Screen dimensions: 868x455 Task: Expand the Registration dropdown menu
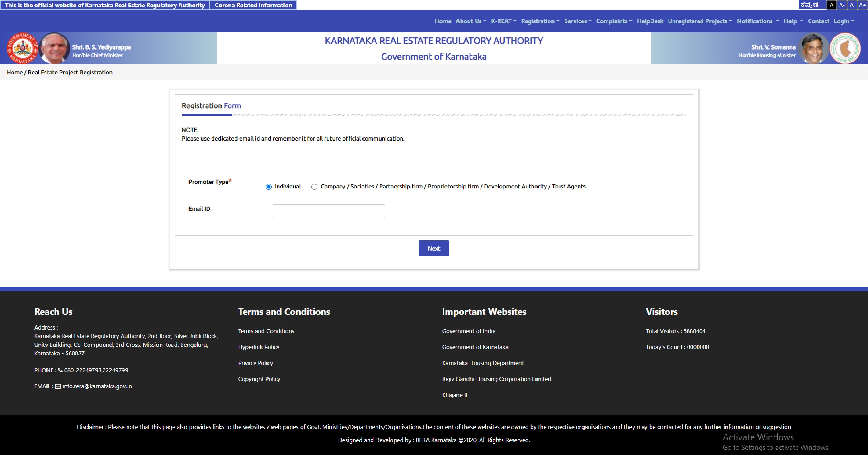540,21
